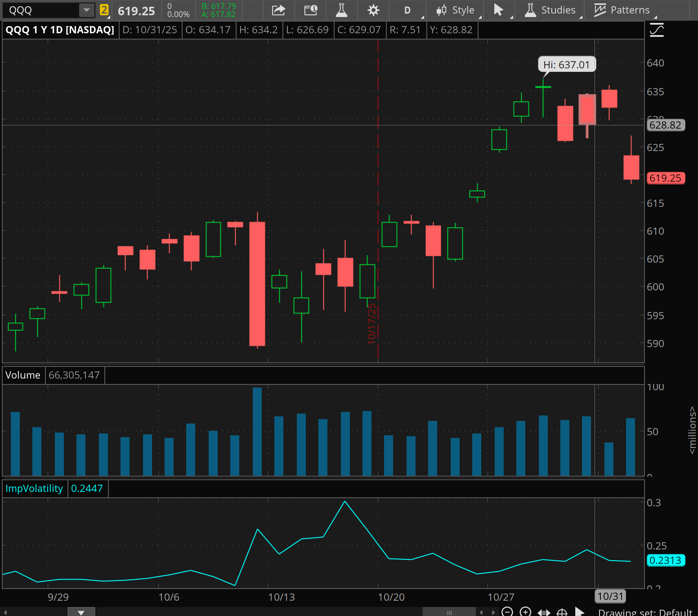698x616 pixels.
Task: Click the QQQ symbol entry field
Action: pyautogui.click(x=40, y=10)
